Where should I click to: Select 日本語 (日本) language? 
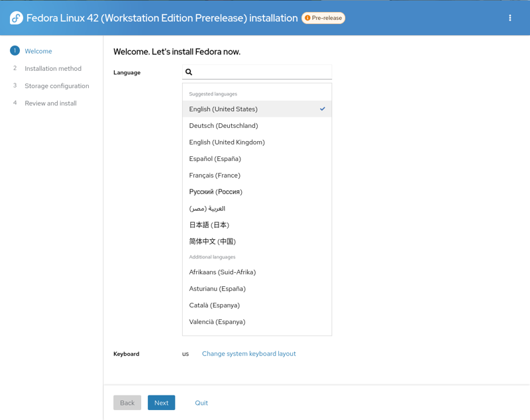pyautogui.click(x=257, y=225)
